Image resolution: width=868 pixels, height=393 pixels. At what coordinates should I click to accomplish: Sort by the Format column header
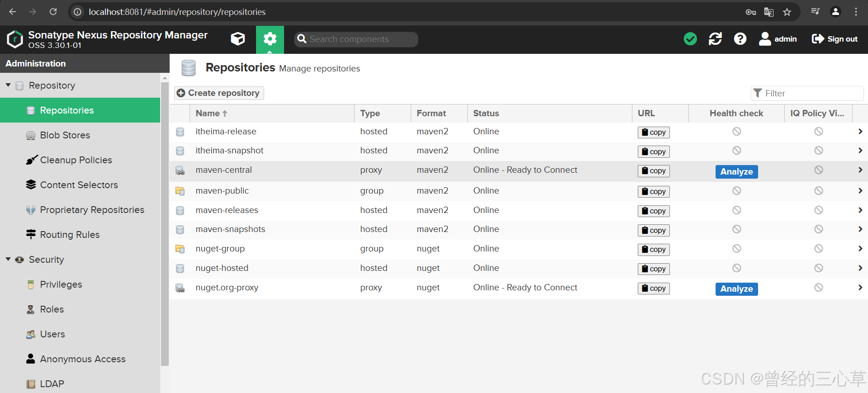pyautogui.click(x=439, y=114)
